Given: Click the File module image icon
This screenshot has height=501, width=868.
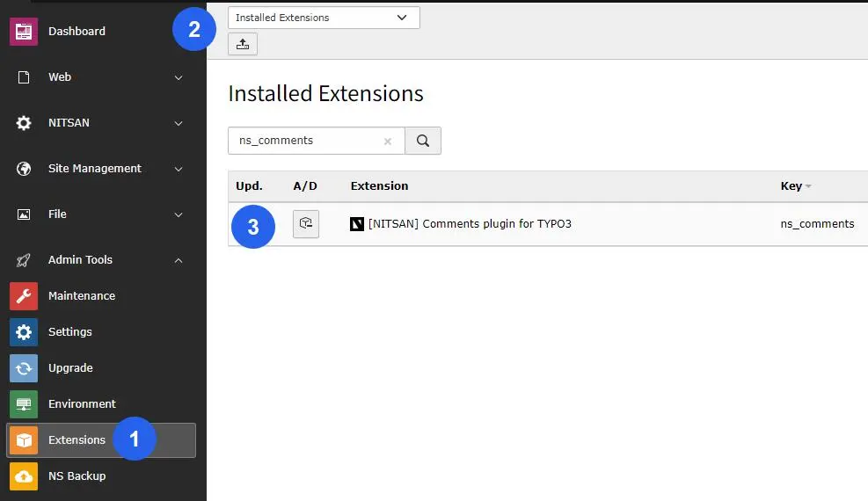Looking at the screenshot, I should click(x=24, y=214).
